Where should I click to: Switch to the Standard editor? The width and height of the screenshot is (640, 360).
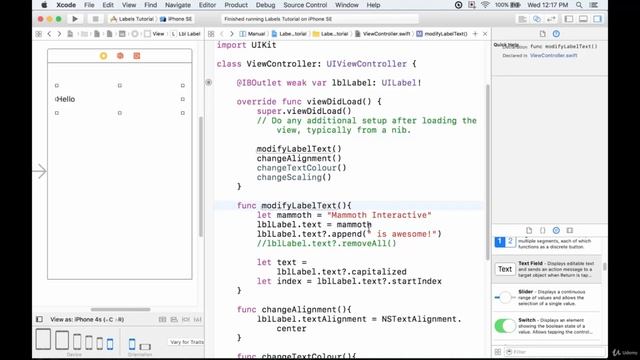point(522,19)
